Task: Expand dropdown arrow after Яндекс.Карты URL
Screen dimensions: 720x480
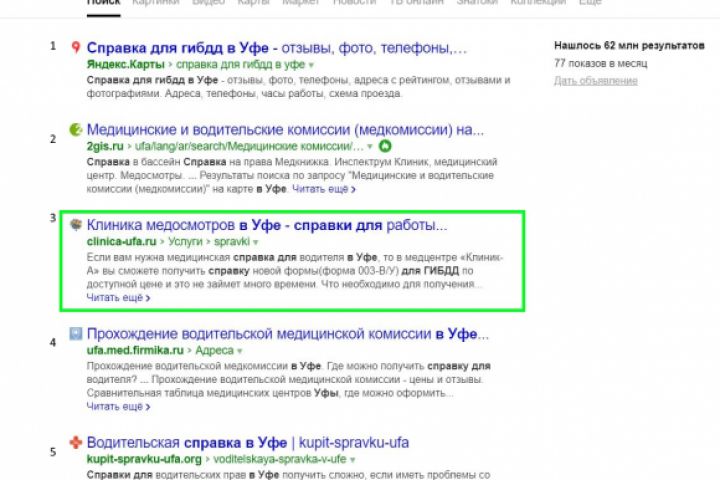Action: (x=311, y=65)
